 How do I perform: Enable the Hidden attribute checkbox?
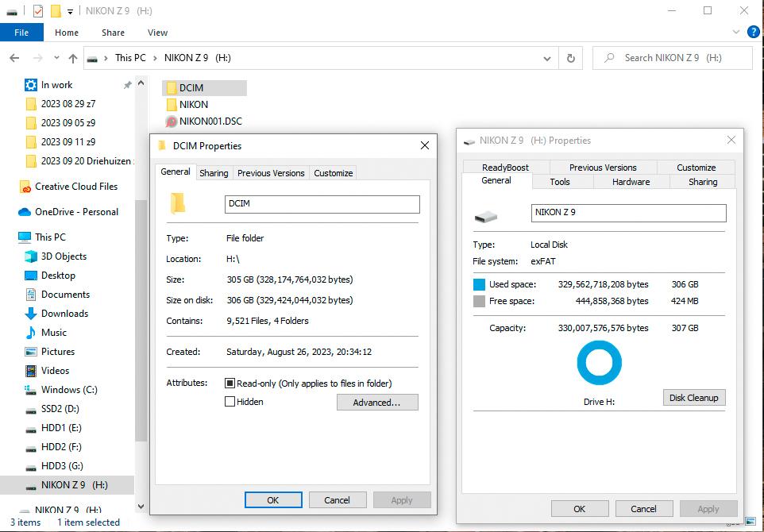(x=230, y=402)
